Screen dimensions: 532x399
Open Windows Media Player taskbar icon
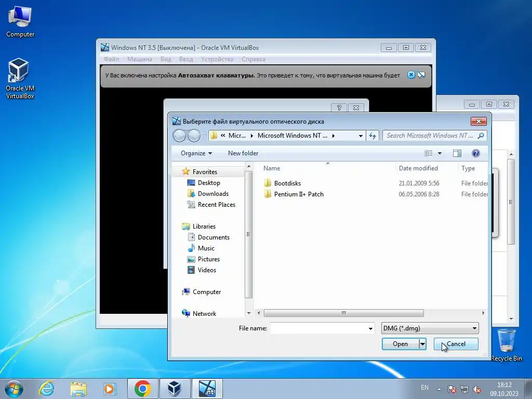(x=110, y=389)
